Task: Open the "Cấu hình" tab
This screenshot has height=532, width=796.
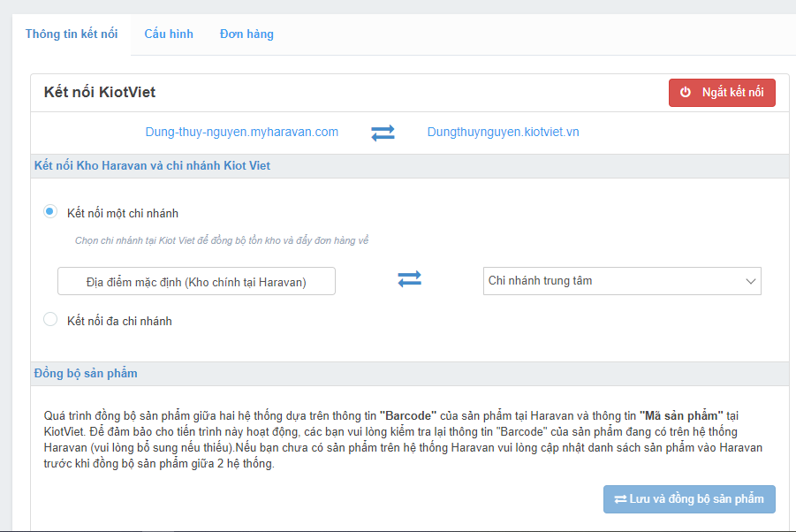Action: coord(169,34)
